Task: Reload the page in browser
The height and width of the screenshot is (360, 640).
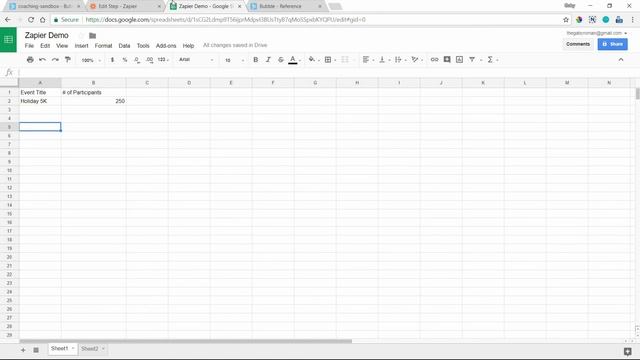Action: (31, 20)
